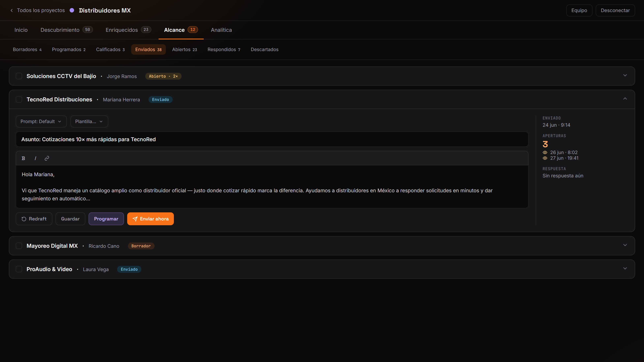Open the Respondidos filter tab

(224, 49)
